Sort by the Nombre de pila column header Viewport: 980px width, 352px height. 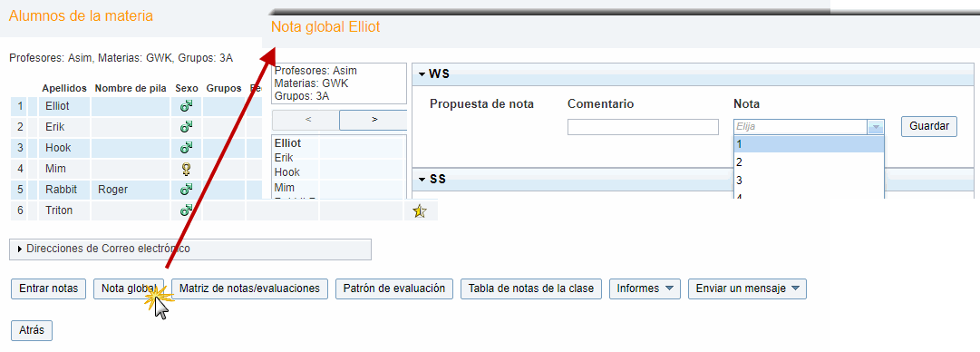tap(131, 89)
